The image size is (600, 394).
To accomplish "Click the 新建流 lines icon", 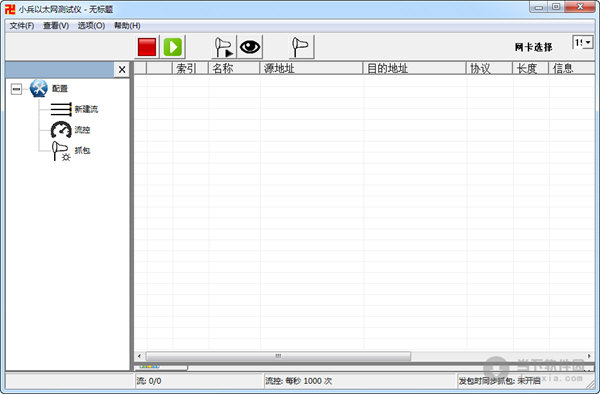I will coord(61,109).
